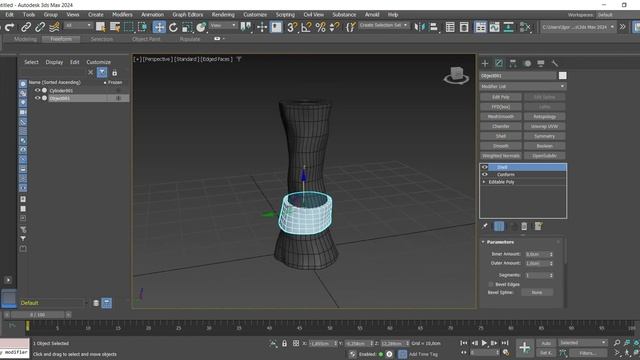The width and height of the screenshot is (640, 360).
Task: Toggle visibility eye of the Shell modifier
Action: (484, 167)
